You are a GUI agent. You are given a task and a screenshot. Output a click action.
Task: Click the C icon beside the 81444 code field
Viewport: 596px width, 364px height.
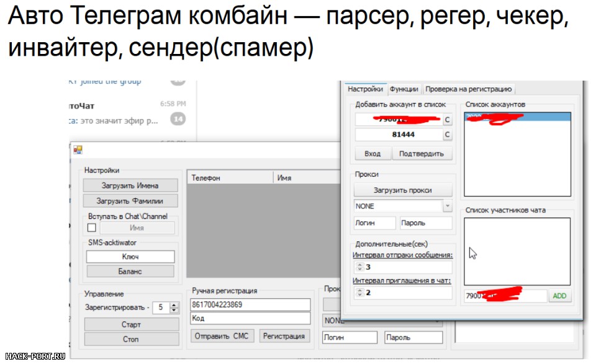pyautogui.click(x=446, y=134)
